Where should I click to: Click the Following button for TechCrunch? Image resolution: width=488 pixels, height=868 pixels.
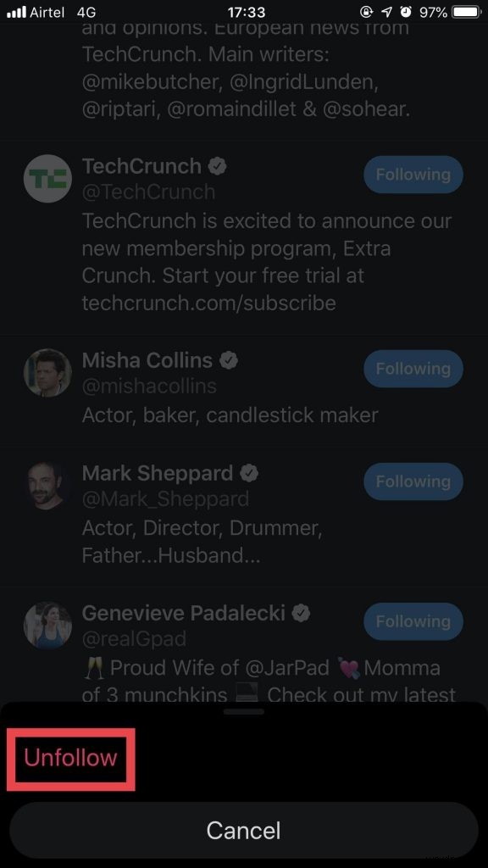click(413, 175)
